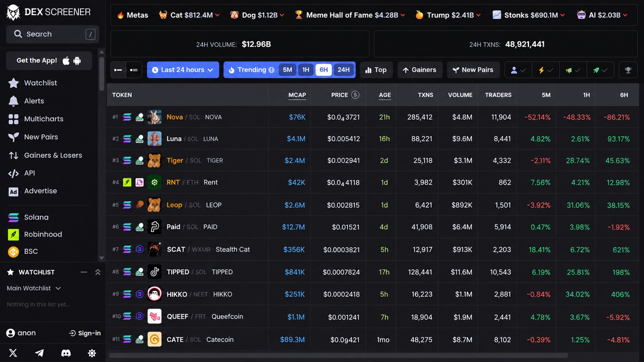The image size is (644, 362).
Task: Open the Metas tab
Action: (132, 15)
